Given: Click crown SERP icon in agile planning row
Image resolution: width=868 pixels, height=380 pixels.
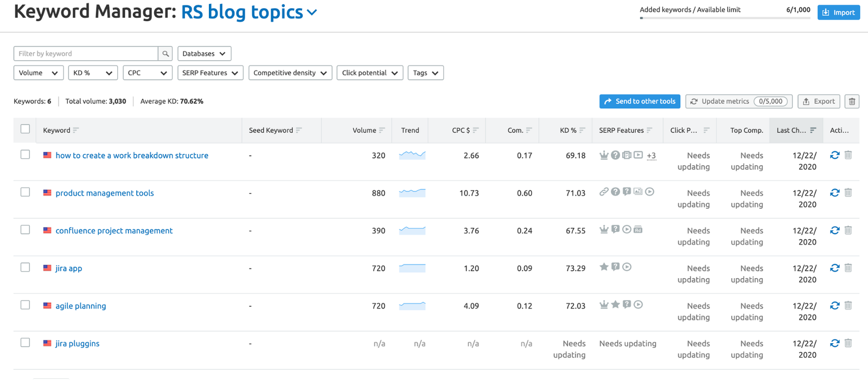Looking at the screenshot, I should tap(604, 305).
